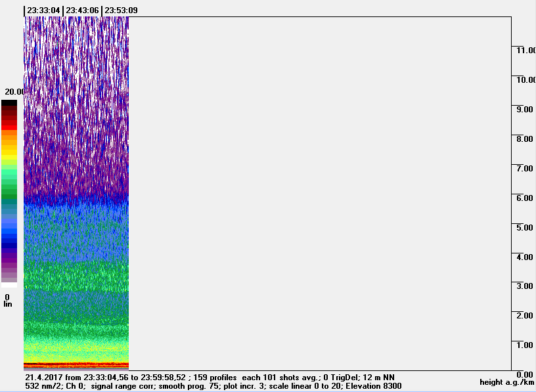The width and height of the screenshot is (536, 392).
Task: Click the '12 m NN' altitude text
Action: coord(379,378)
